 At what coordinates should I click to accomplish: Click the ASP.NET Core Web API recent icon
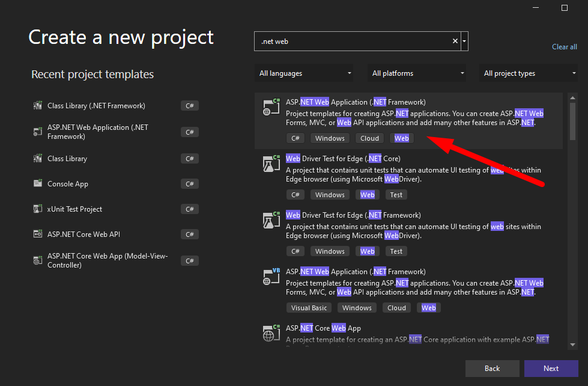(x=37, y=234)
